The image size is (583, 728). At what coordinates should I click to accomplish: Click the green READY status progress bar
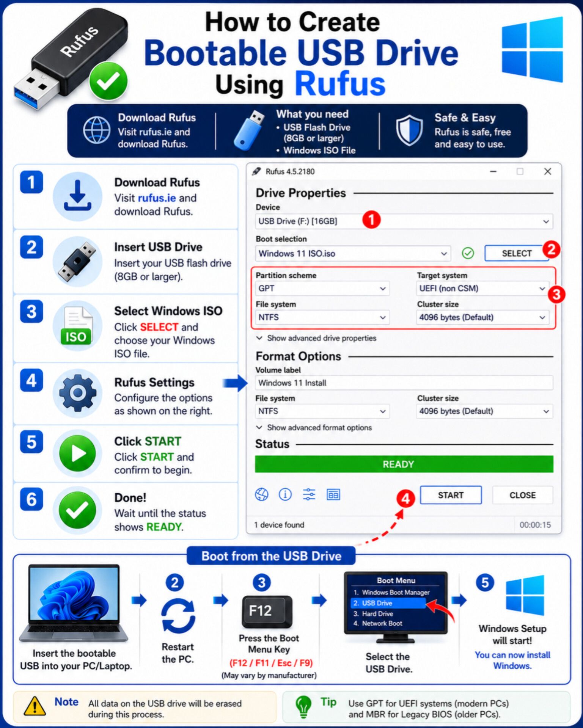[x=404, y=464]
